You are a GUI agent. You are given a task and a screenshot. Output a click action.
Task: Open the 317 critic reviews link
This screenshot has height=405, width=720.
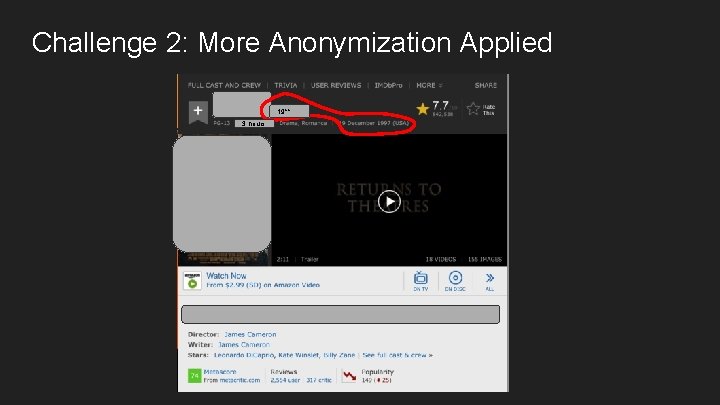click(x=319, y=380)
